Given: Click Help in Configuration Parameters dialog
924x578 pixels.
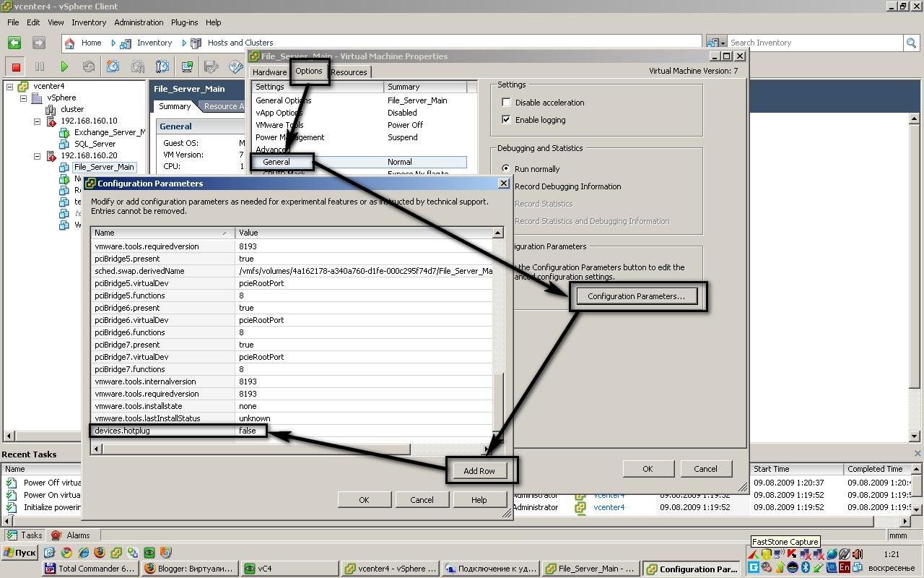Looking at the screenshot, I should click(x=479, y=500).
